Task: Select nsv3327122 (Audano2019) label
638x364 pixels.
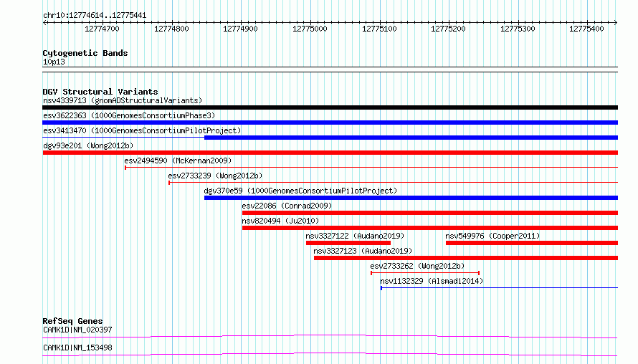Action: 355,236
